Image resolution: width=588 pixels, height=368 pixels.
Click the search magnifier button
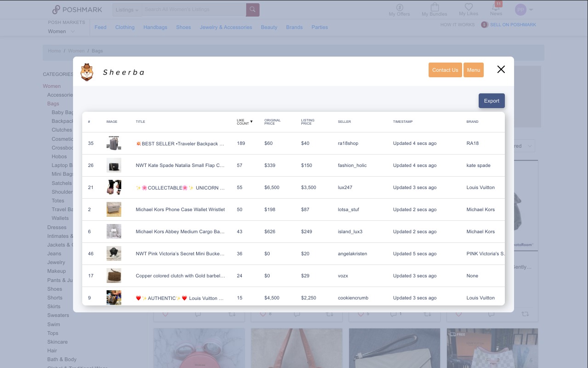pos(253,10)
